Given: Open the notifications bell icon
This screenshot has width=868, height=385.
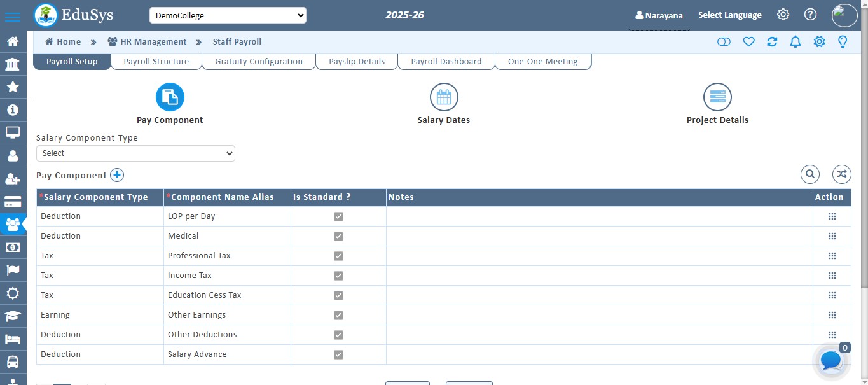Looking at the screenshot, I should tap(795, 41).
